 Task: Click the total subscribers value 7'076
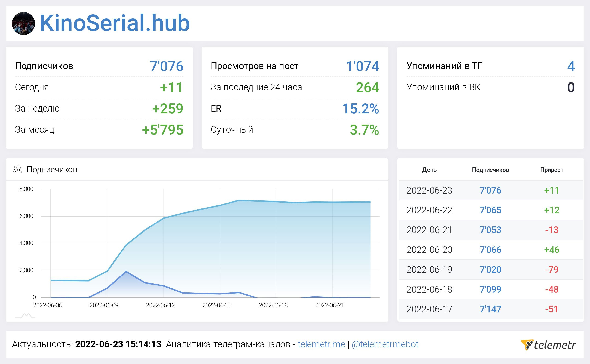tap(166, 66)
